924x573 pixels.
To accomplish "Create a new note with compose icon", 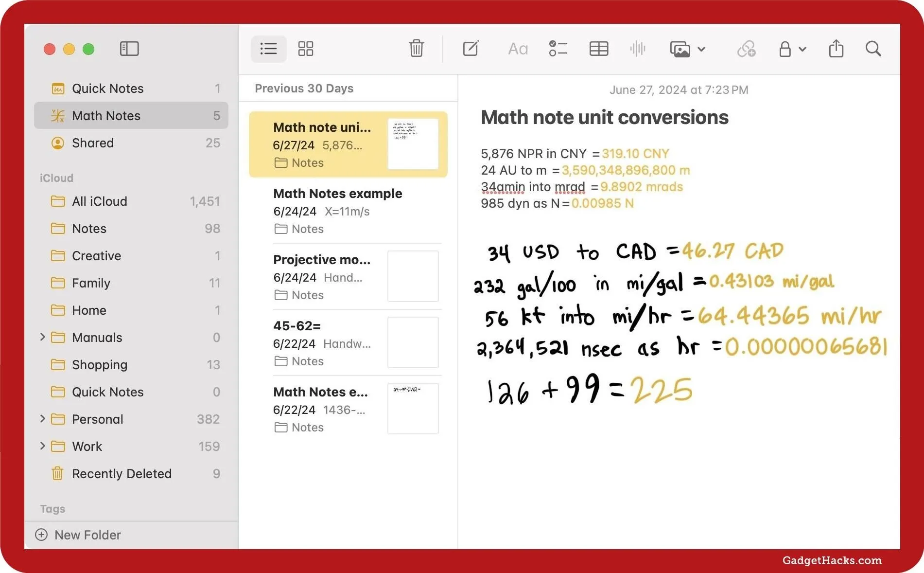I will coord(471,49).
